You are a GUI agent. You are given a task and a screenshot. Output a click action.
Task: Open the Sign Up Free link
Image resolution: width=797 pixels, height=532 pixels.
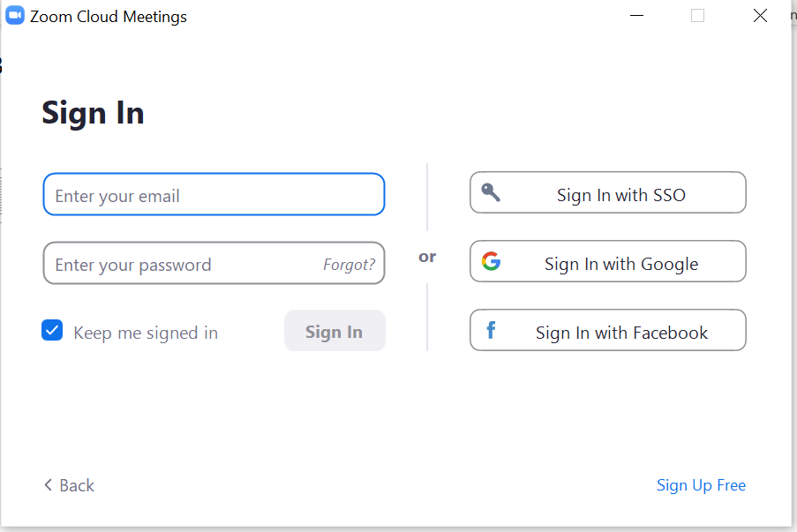[x=701, y=485]
